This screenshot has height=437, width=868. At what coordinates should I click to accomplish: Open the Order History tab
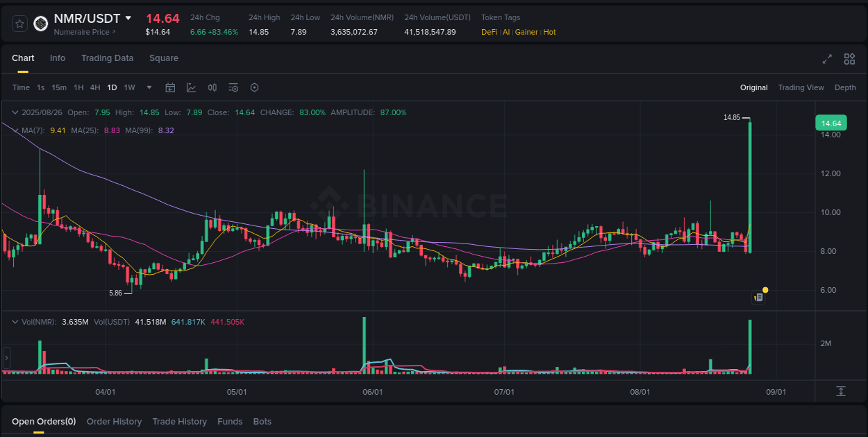[114, 421]
